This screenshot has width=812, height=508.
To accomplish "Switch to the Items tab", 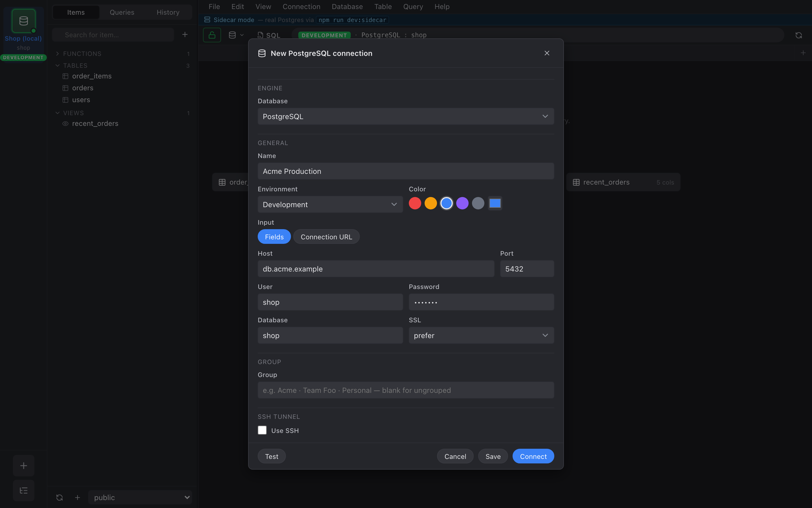I will [x=76, y=12].
